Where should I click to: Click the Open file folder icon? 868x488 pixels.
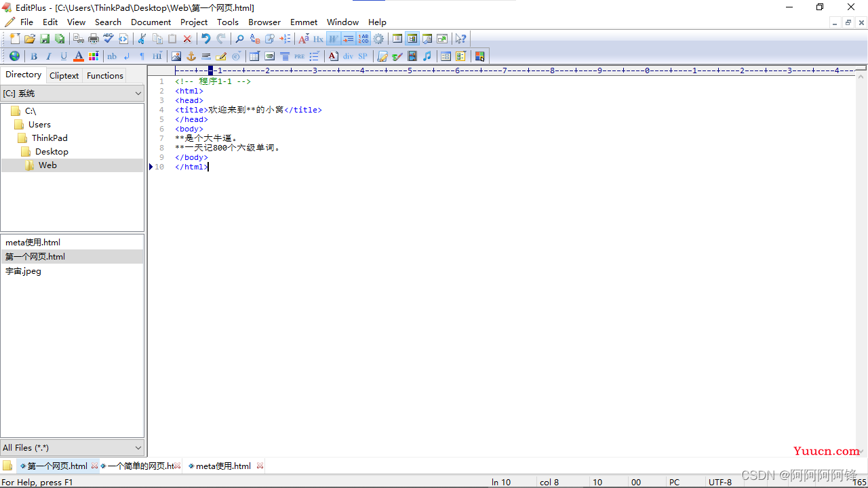(30, 39)
